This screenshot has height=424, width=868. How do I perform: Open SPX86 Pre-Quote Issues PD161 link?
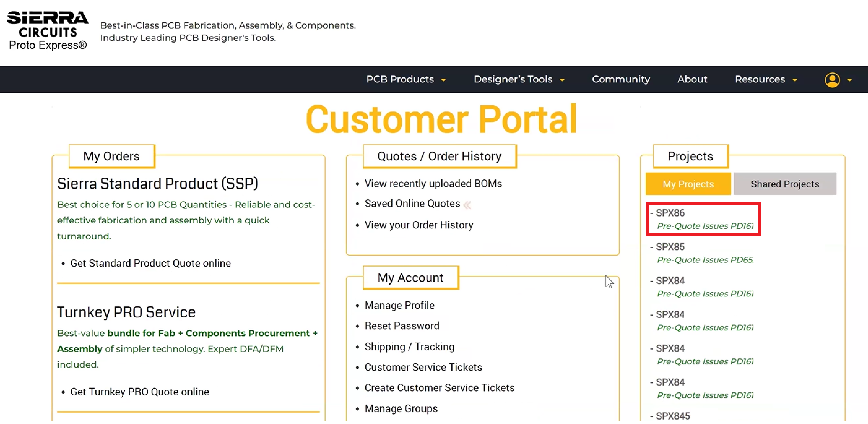click(705, 226)
